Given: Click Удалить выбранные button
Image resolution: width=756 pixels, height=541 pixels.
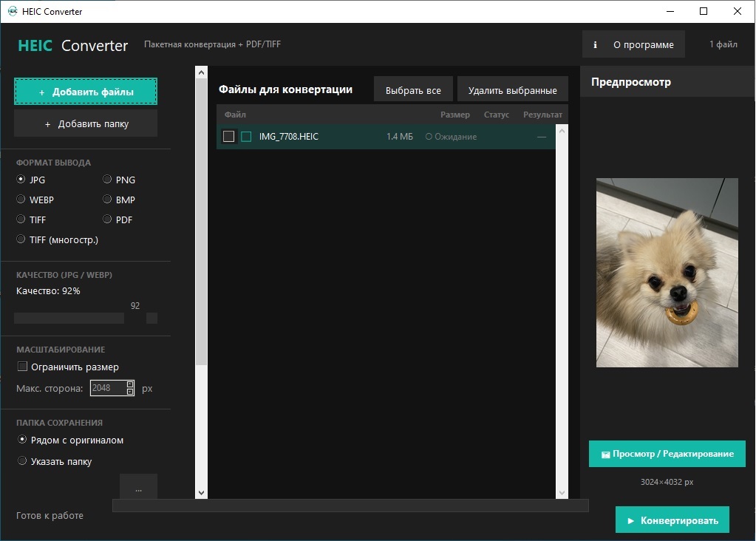Looking at the screenshot, I should click(513, 89).
